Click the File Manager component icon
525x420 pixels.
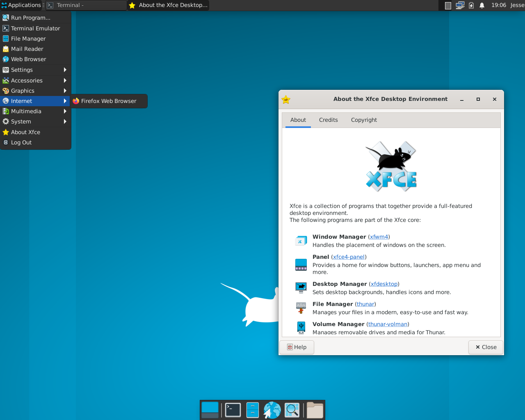pyautogui.click(x=301, y=308)
